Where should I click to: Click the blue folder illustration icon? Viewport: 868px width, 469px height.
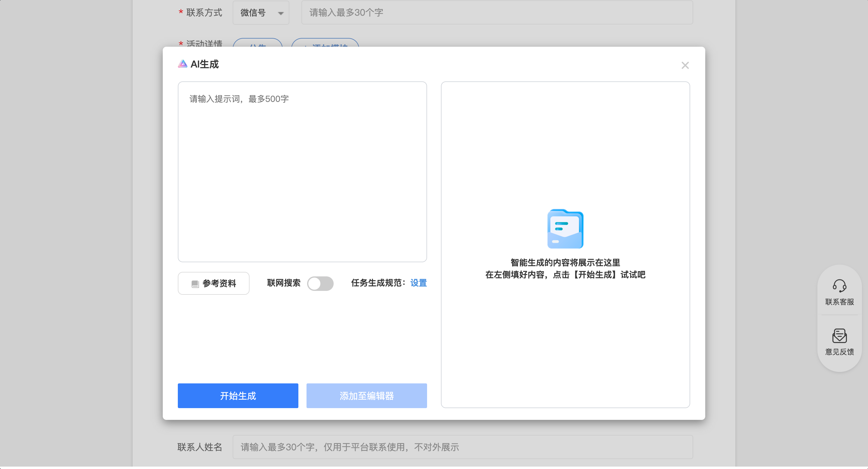tap(565, 229)
